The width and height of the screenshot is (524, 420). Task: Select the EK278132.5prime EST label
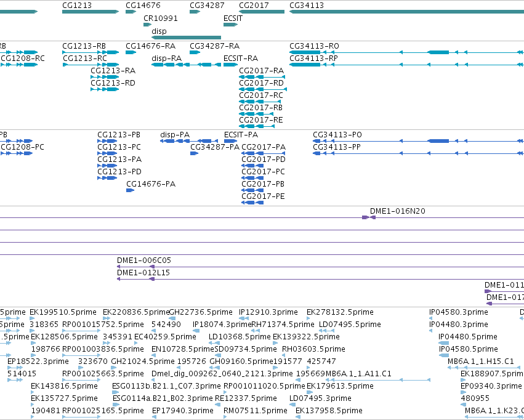point(340,312)
